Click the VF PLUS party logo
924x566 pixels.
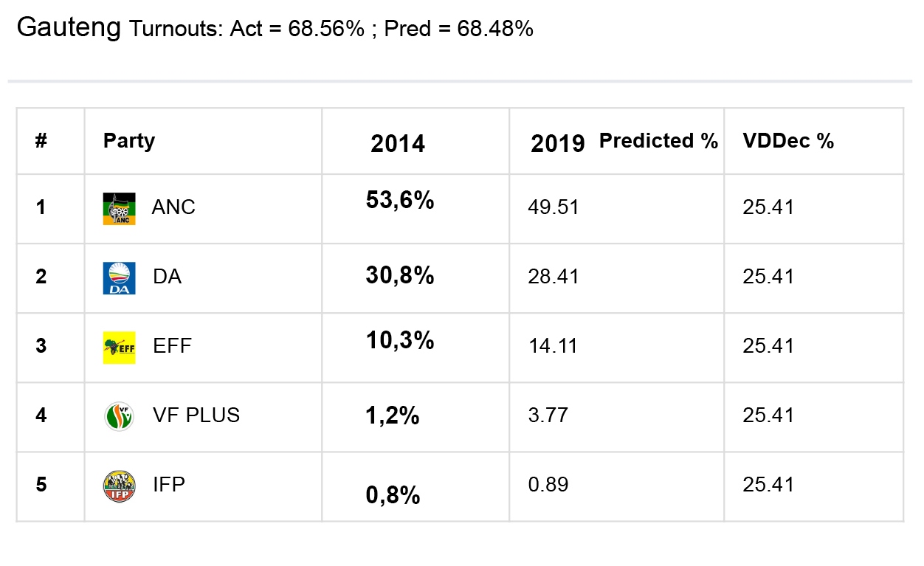118,416
